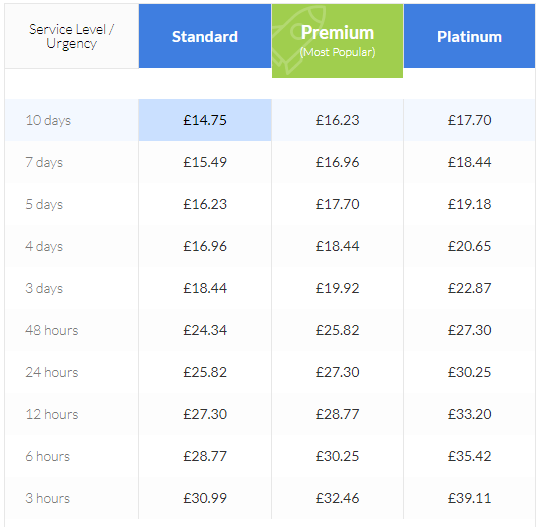Choose the £39.11 Platinum 3 hours price
The image size is (539, 527).
pyautogui.click(x=469, y=498)
